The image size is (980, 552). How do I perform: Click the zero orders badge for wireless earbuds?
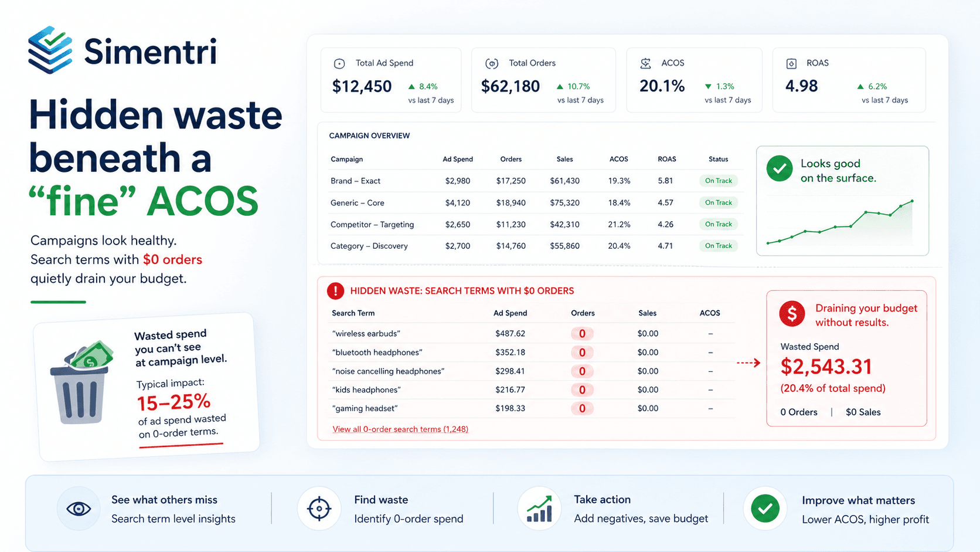click(x=582, y=334)
